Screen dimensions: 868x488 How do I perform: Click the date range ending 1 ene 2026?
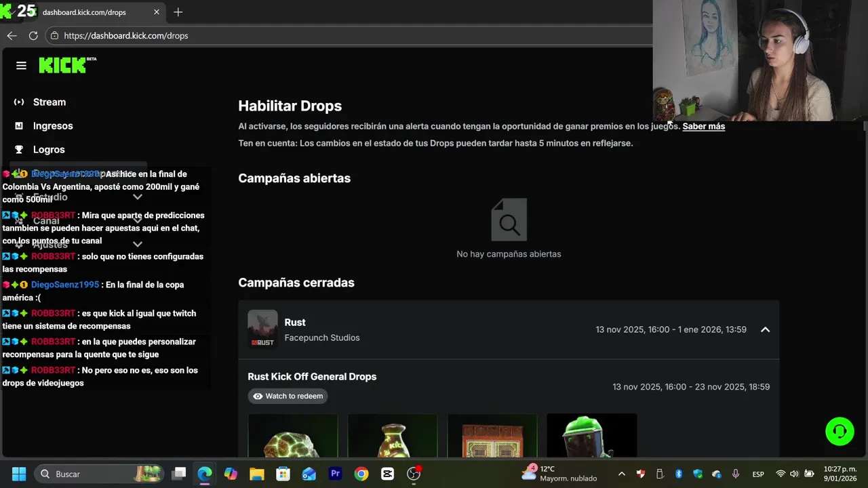click(x=671, y=329)
